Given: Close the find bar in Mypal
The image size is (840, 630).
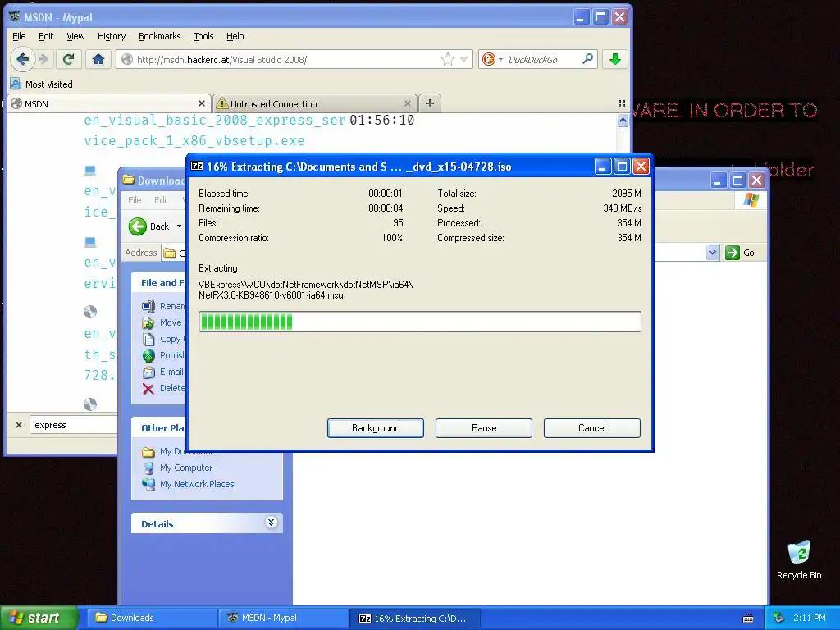Looking at the screenshot, I should pos(19,425).
